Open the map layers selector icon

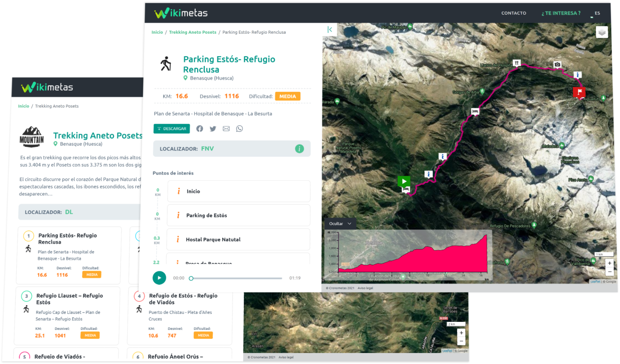pyautogui.click(x=602, y=32)
